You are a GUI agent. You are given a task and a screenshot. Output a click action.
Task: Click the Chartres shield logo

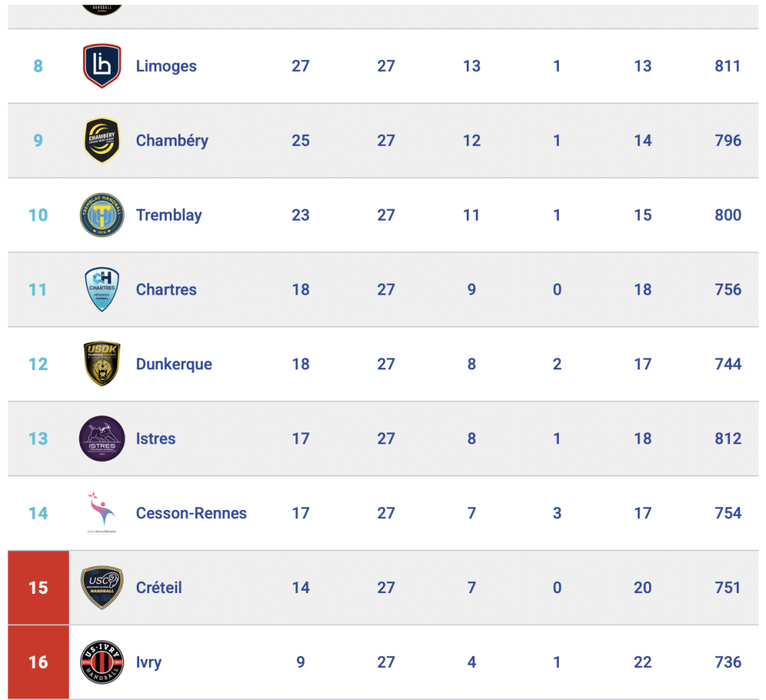click(102, 289)
